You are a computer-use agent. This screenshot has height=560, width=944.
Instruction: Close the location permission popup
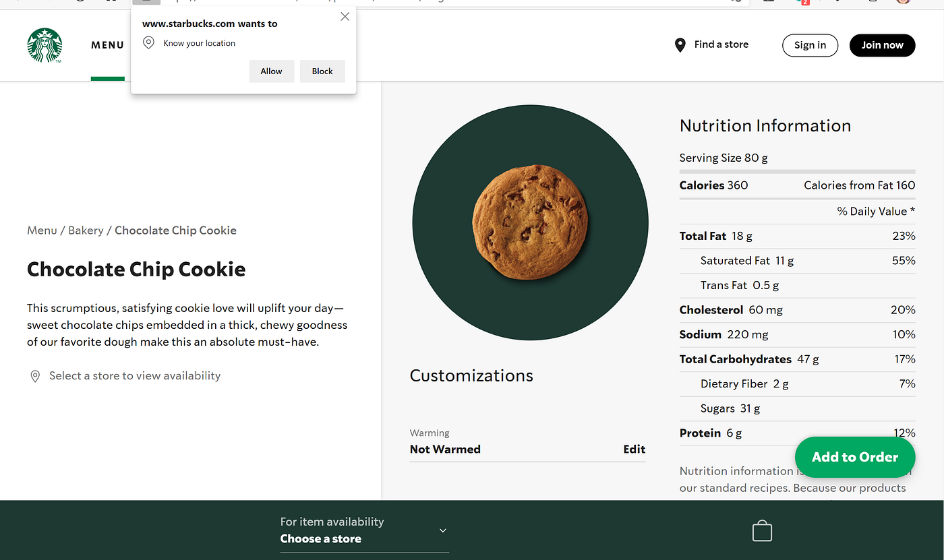click(345, 17)
